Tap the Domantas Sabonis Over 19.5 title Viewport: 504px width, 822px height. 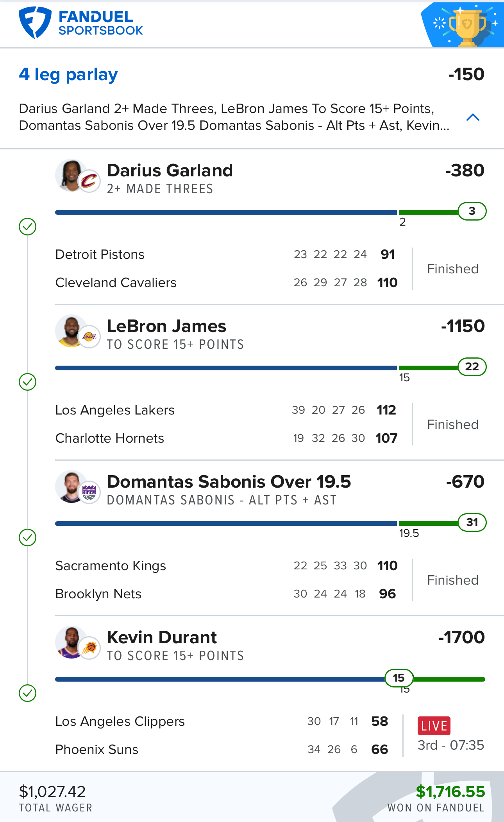tap(229, 482)
